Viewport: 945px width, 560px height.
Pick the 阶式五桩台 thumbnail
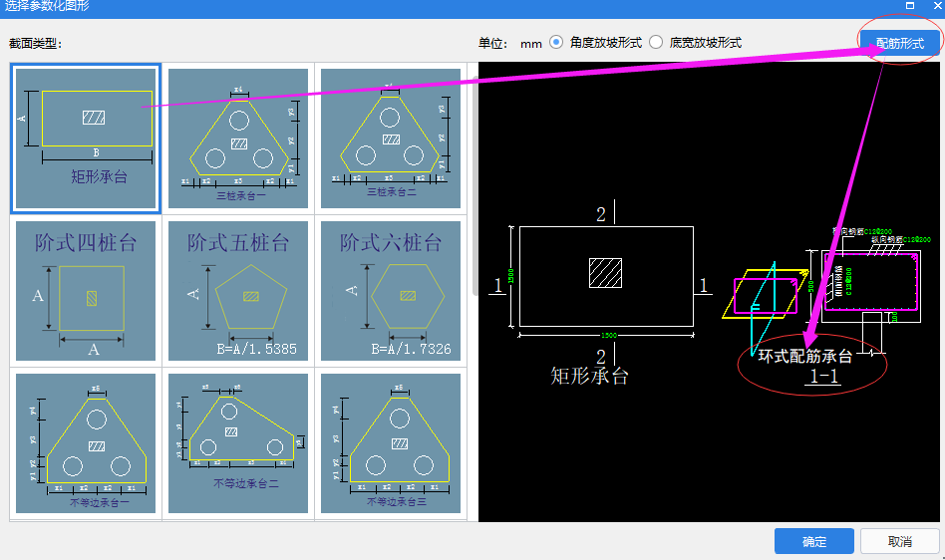(238, 291)
